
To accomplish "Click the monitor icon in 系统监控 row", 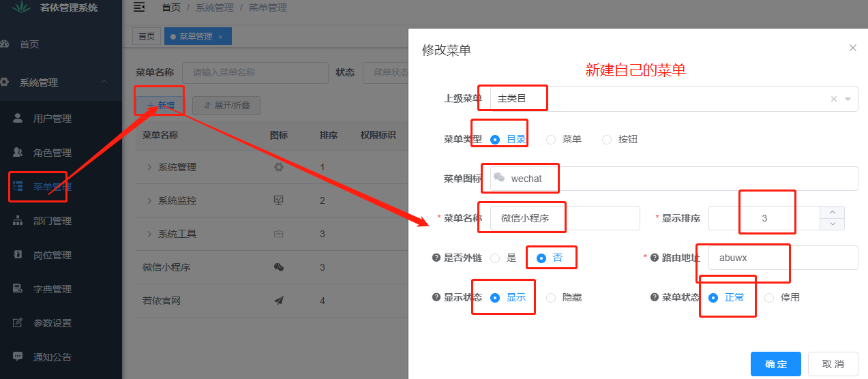I will click(x=278, y=200).
